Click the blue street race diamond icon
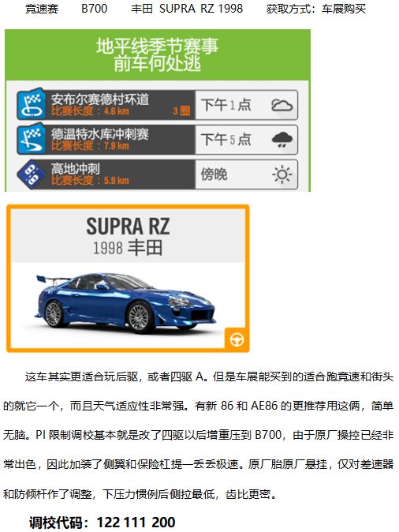 (32, 174)
